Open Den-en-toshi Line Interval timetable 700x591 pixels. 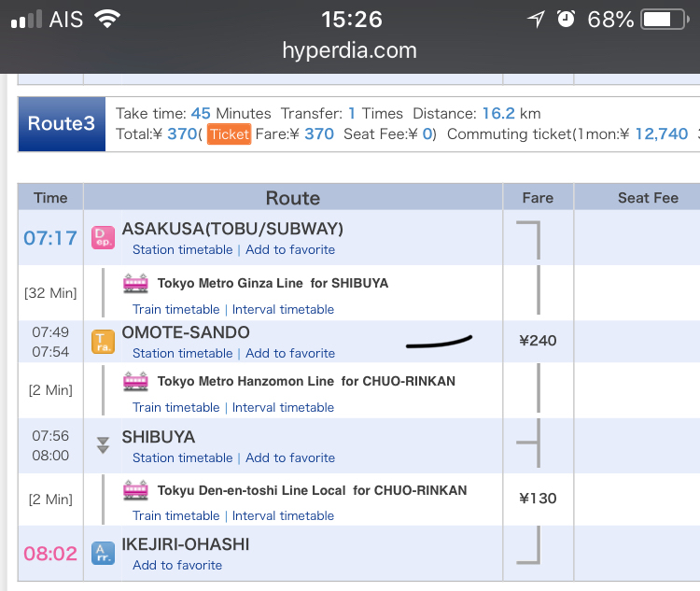coord(283,516)
